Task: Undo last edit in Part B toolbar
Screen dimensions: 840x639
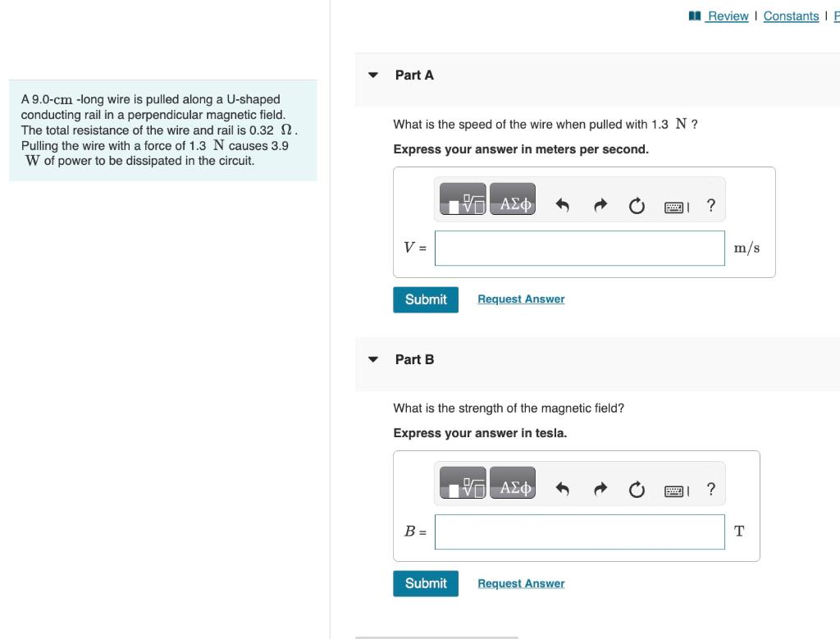Action: (x=562, y=489)
